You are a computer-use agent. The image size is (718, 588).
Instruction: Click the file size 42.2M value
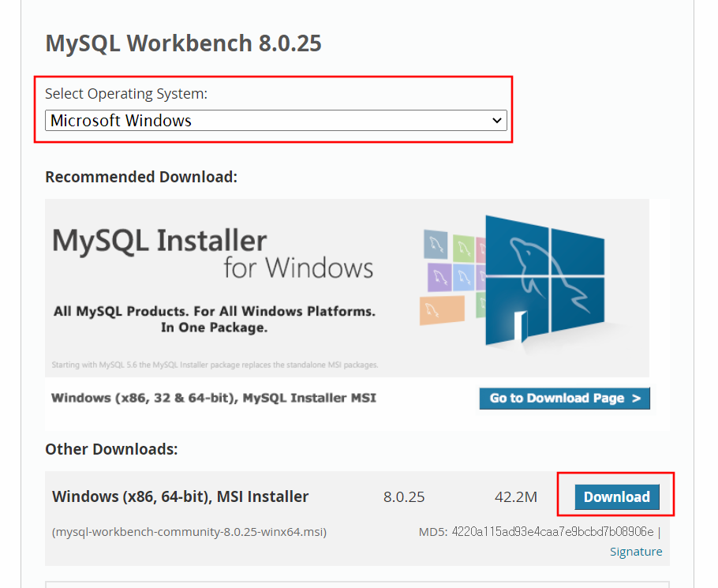[x=515, y=497]
